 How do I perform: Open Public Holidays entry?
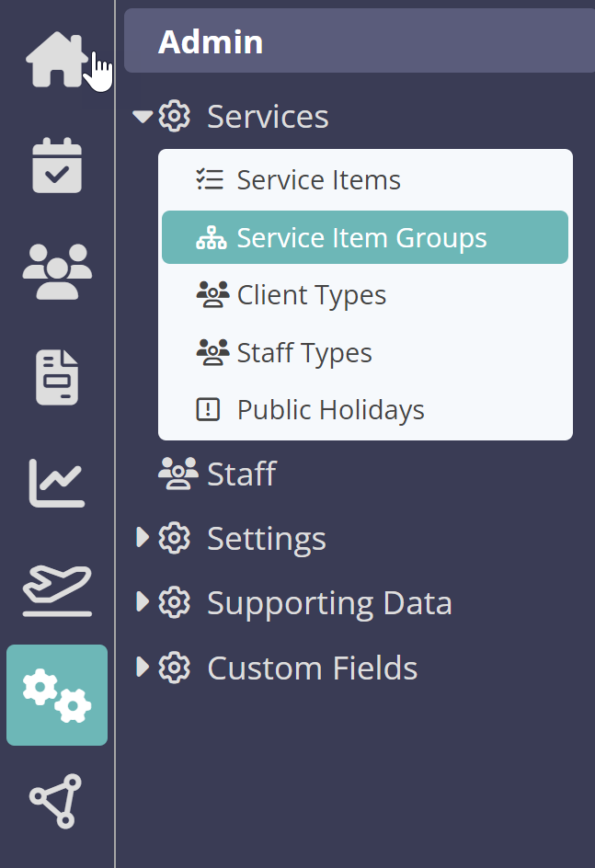tap(365, 410)
